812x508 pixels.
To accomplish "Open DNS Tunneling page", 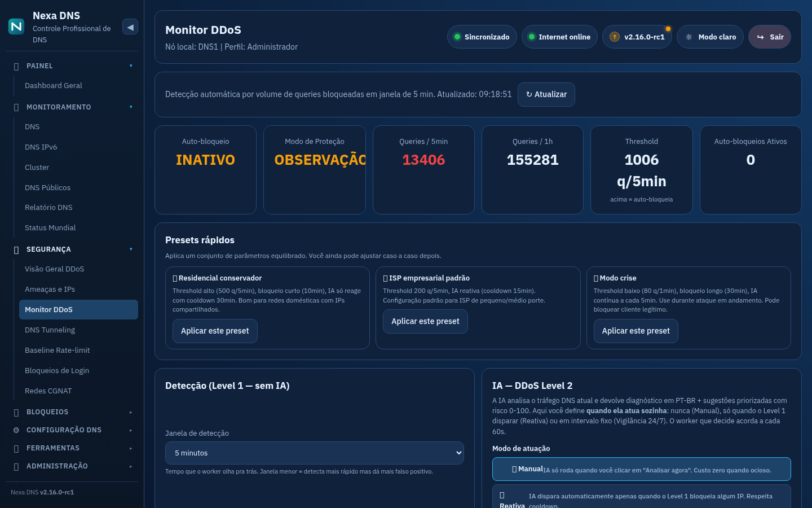I will (78, 330).
